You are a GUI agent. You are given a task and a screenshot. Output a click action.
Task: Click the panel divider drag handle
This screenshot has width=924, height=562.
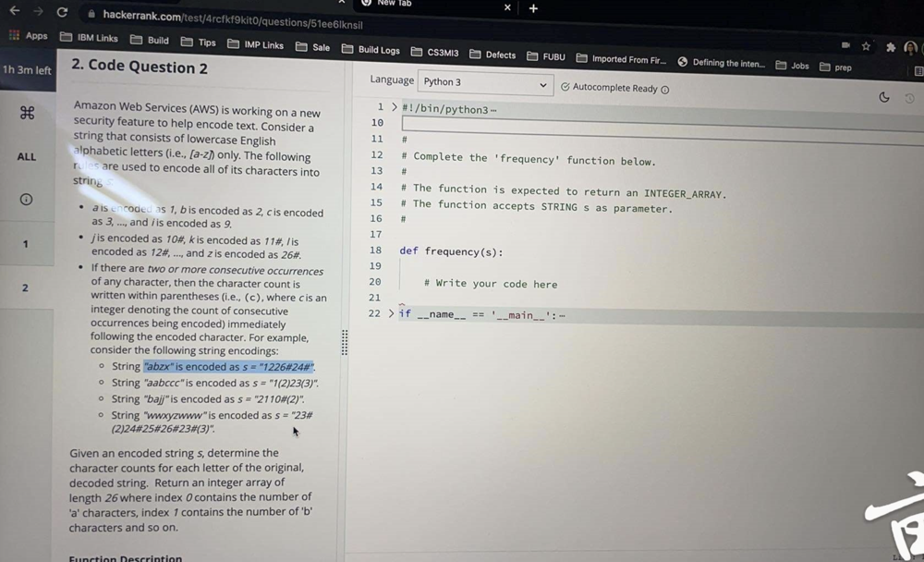pos(345,342)
